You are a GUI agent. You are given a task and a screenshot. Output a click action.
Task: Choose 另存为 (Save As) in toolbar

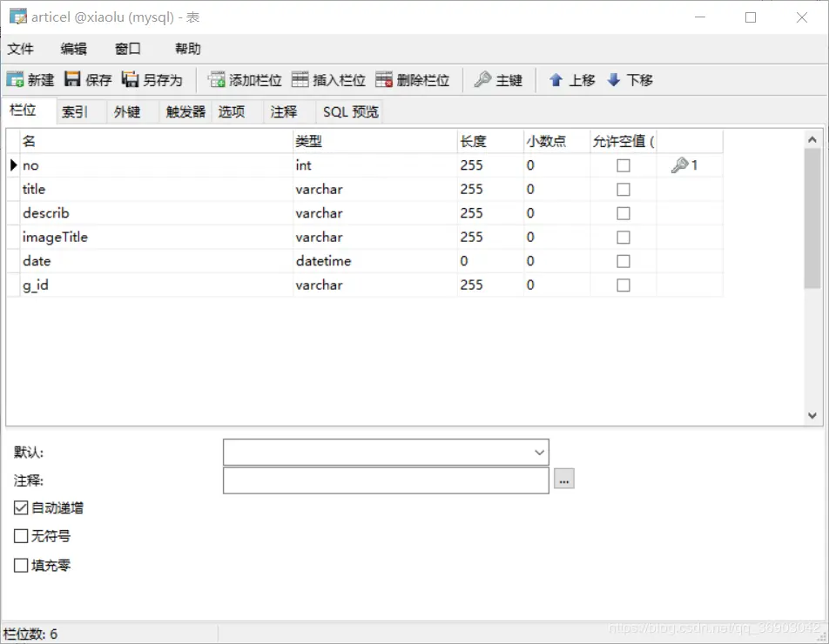[152, 80]
